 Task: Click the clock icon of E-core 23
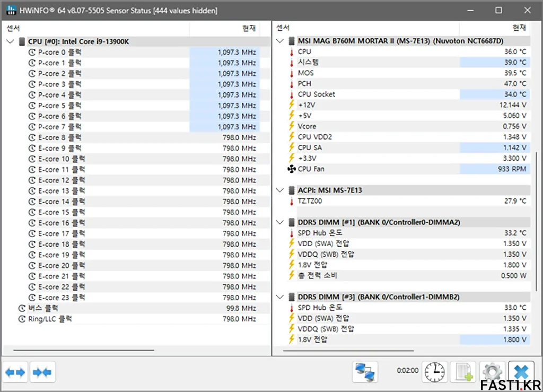coord(32,298)
